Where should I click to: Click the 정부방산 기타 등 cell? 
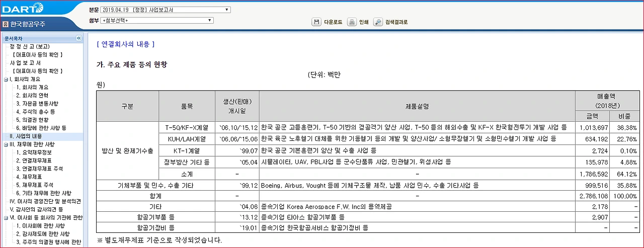(x=187, y=162)
